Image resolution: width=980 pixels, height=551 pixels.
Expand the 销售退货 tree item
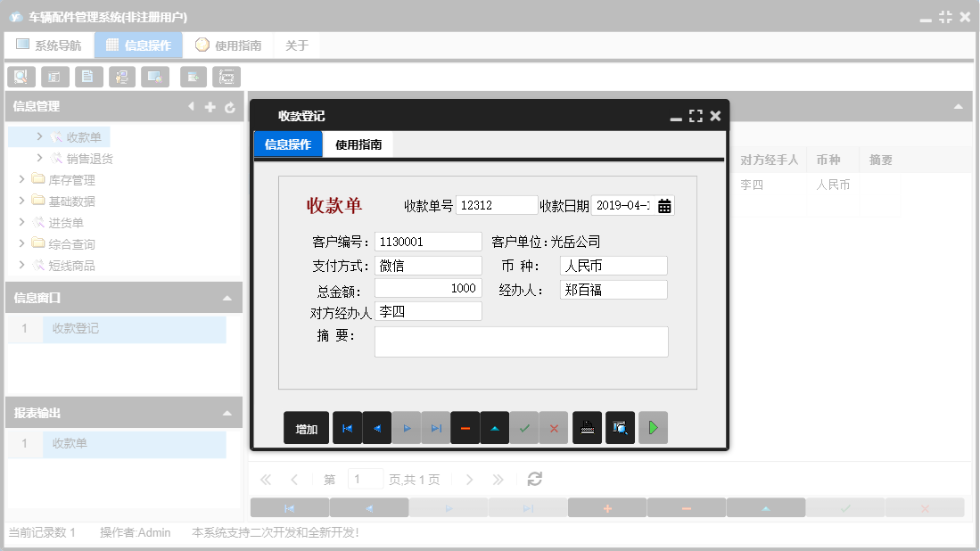[39, 157]
